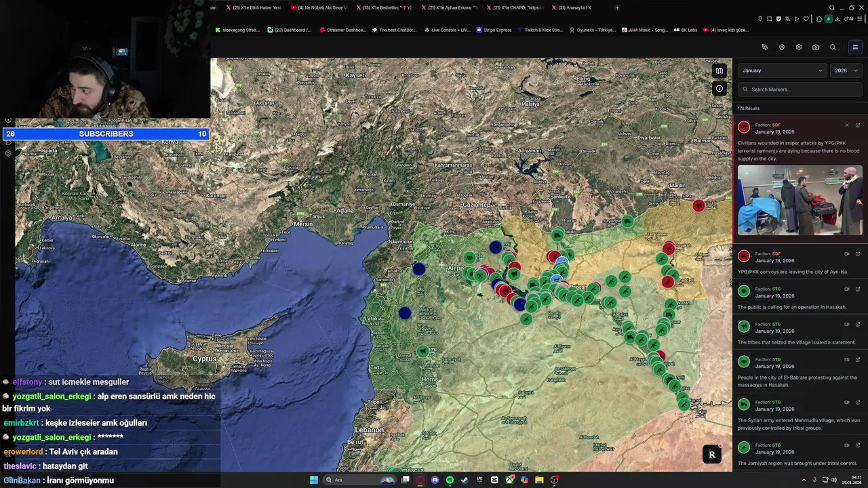The width and height of the screenshot is (868, 488).
Task: Switch to 'X'te Bedrettin' browser tab
Action: 384,7
